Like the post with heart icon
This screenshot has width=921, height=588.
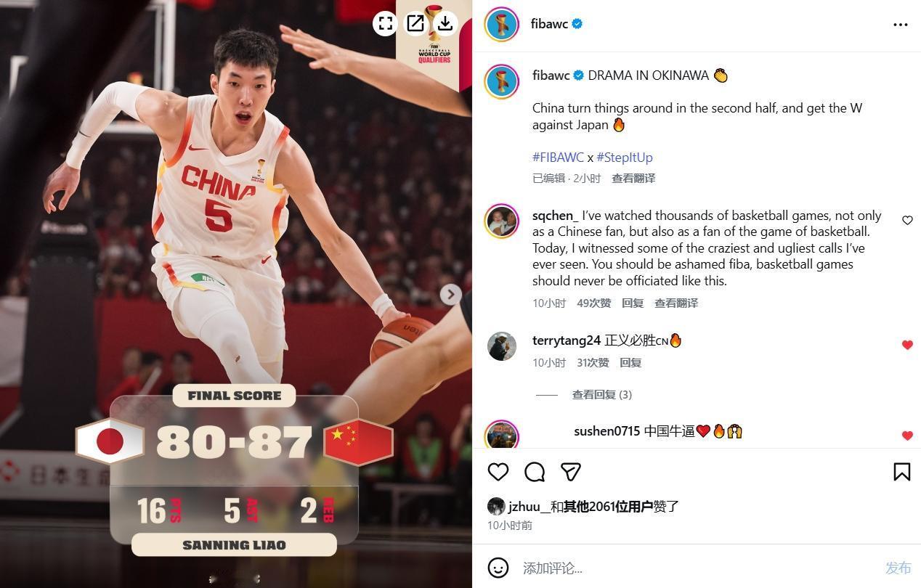click(498, 472)
